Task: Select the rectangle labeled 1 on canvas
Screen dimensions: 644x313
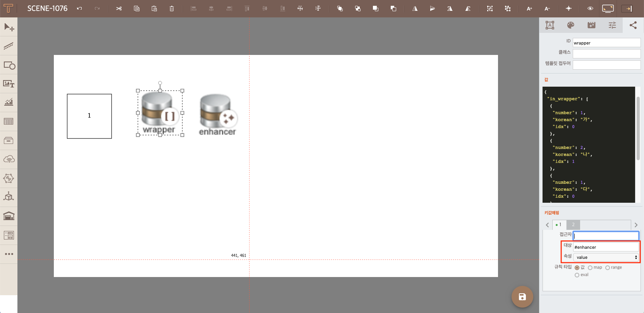Action: (89, 116)
